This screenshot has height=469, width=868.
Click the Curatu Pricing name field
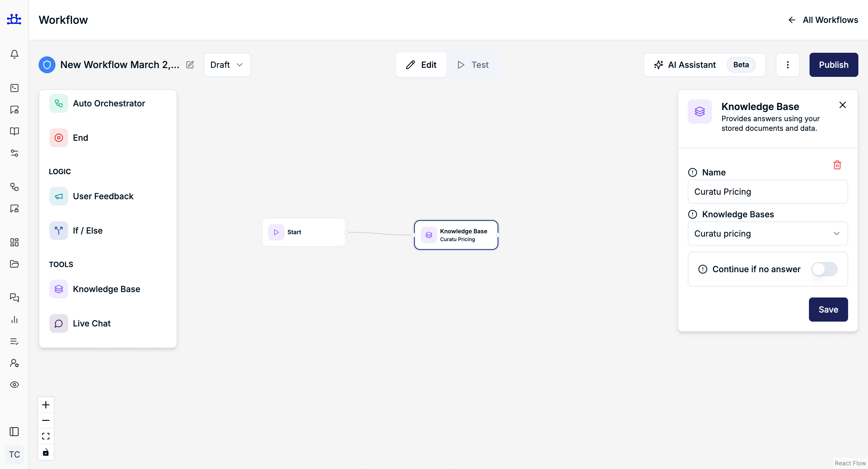(x=768, y=192)
